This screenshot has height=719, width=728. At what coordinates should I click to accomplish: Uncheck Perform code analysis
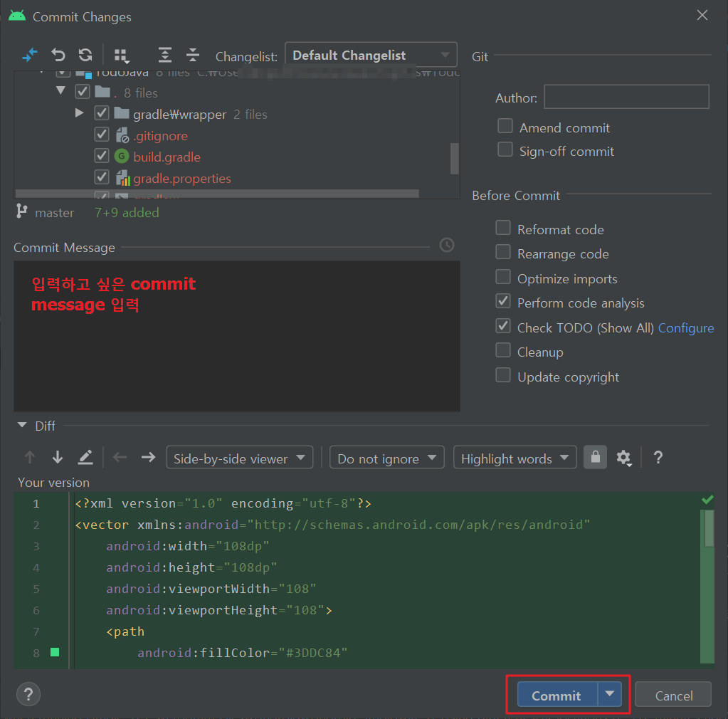tap(503, 301)
